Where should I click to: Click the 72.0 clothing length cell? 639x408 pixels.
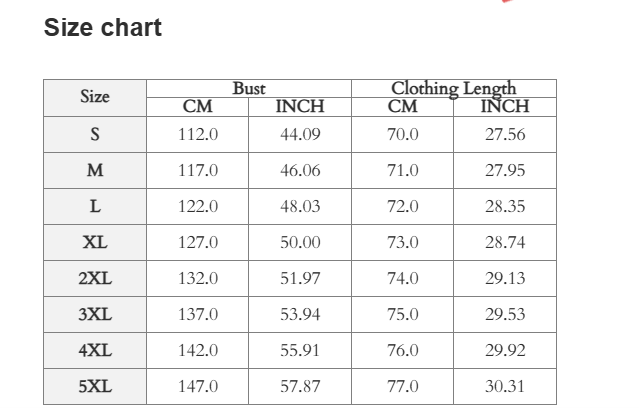point(403,207)
